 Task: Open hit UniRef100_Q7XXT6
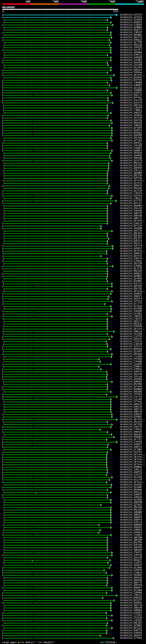131,15
